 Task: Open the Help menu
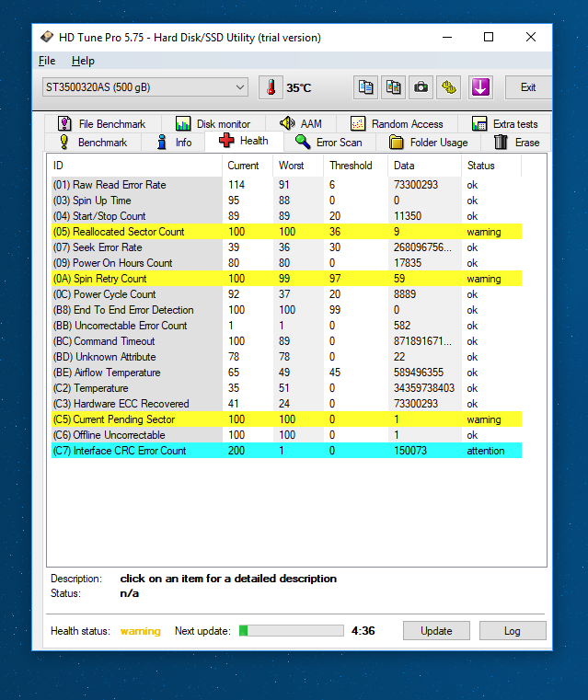tap(83, 61)
